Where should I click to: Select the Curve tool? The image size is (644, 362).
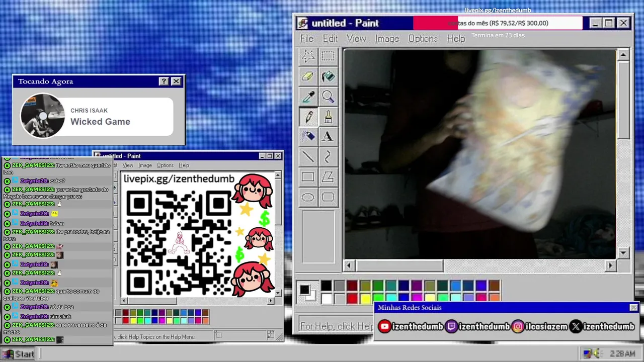328,157
